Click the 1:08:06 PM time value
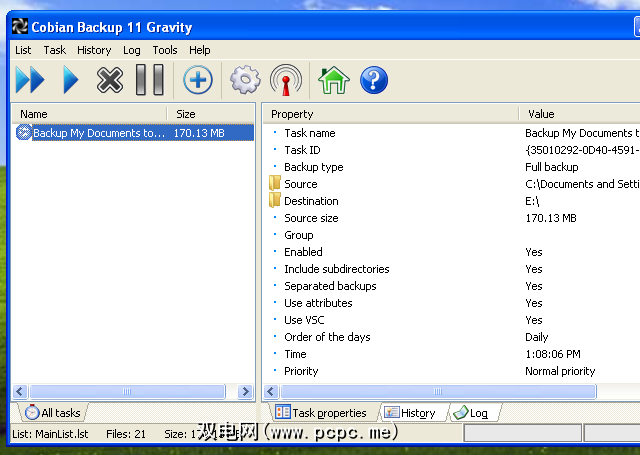This screenshot has height=455, width=640. [x=553, y=354]
